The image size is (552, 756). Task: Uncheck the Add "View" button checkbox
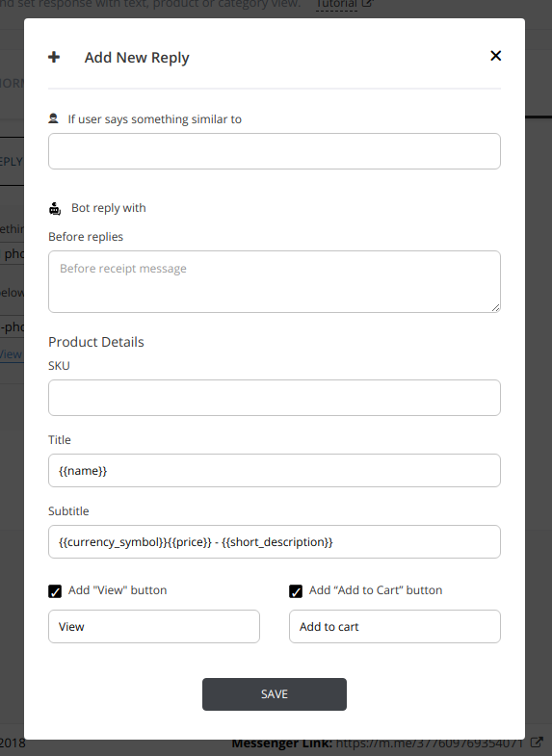click(x=55, y=591)
